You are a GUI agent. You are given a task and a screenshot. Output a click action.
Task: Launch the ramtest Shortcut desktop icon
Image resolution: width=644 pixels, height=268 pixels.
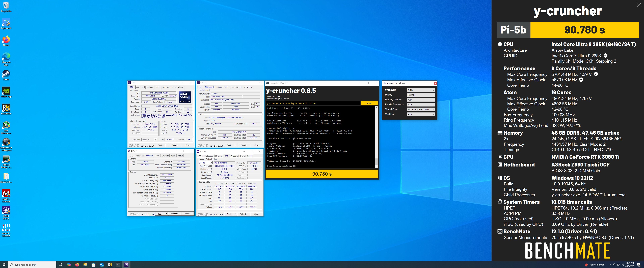tap(6, 230)
